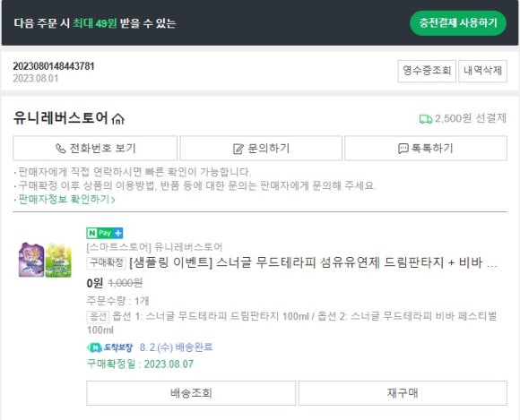Click the [스마트스토어] 유니레버스토어 text
The image size is (520, 420).
click(x=154, y=247)
